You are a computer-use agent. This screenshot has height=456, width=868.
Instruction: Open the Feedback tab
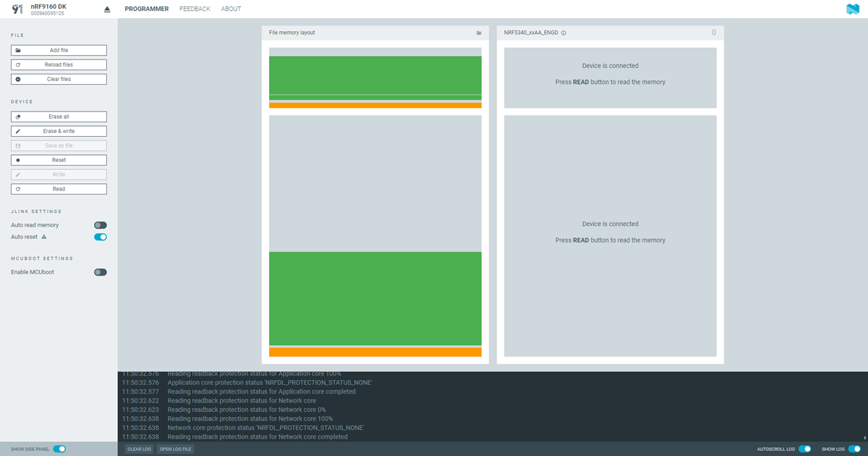point(195,9)
